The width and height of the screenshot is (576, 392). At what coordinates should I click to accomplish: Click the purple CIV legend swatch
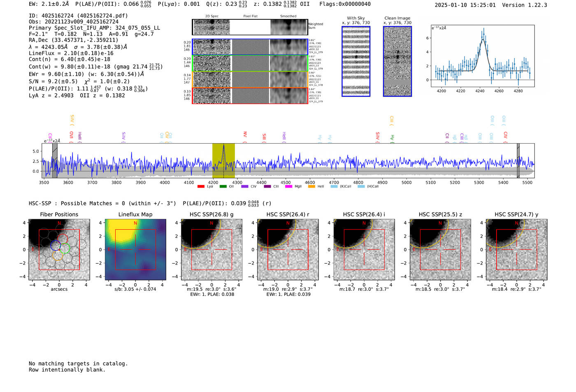pyautogui.click(x=245, y=187)
